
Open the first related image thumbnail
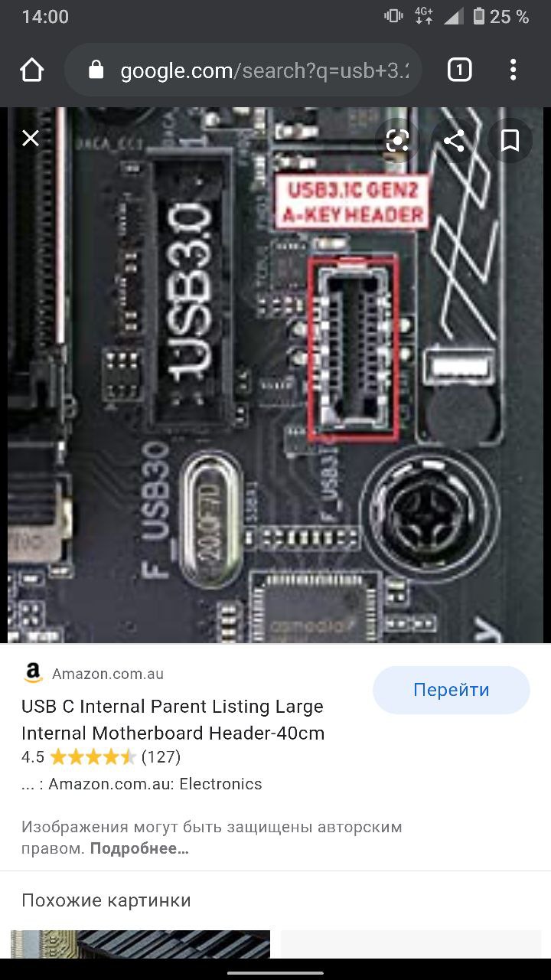click(x=141, y=944)
